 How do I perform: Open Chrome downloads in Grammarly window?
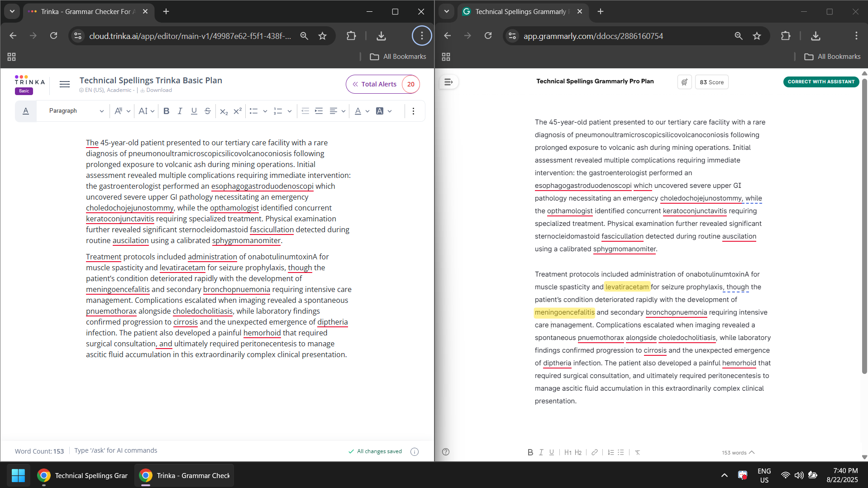(816, 36)
